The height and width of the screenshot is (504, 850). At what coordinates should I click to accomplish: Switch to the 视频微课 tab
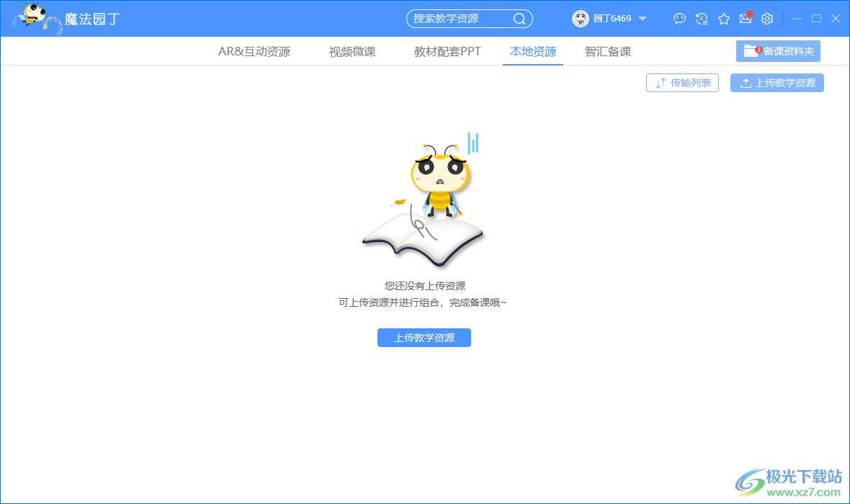pyautogui.click(x=352, y=51)
